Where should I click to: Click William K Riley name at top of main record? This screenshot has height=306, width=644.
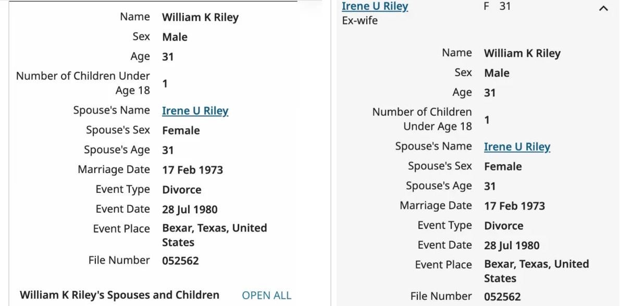click(200, 17)
